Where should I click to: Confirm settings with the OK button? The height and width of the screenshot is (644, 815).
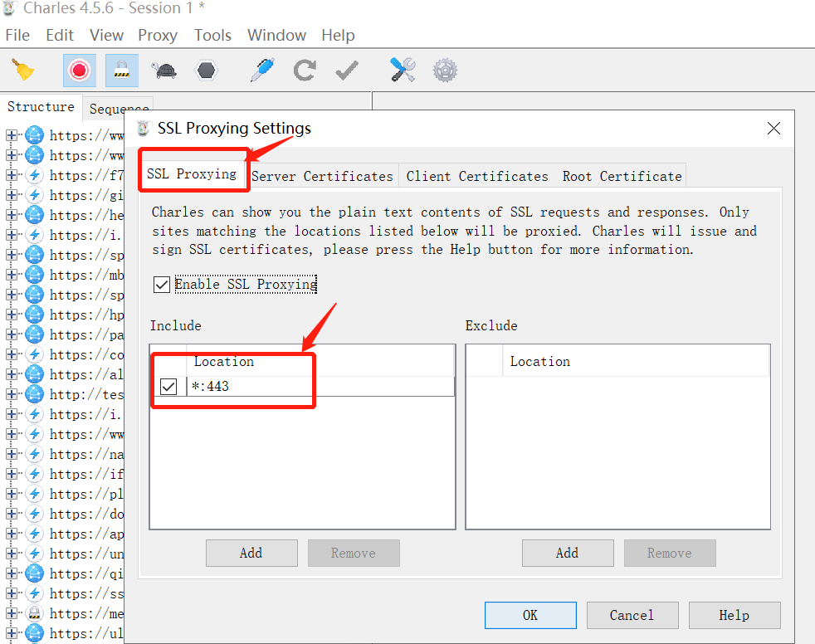[530, 616]
